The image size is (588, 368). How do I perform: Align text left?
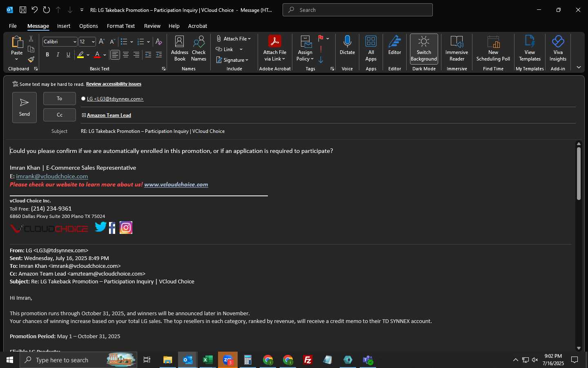115,55
